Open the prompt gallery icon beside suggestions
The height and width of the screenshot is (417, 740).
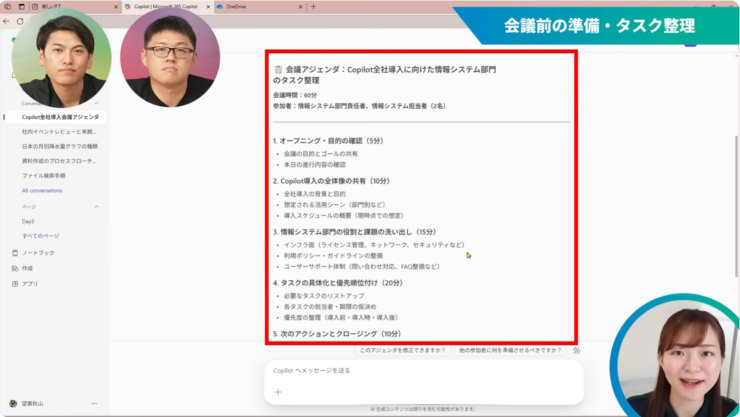(x=576, y=350)
